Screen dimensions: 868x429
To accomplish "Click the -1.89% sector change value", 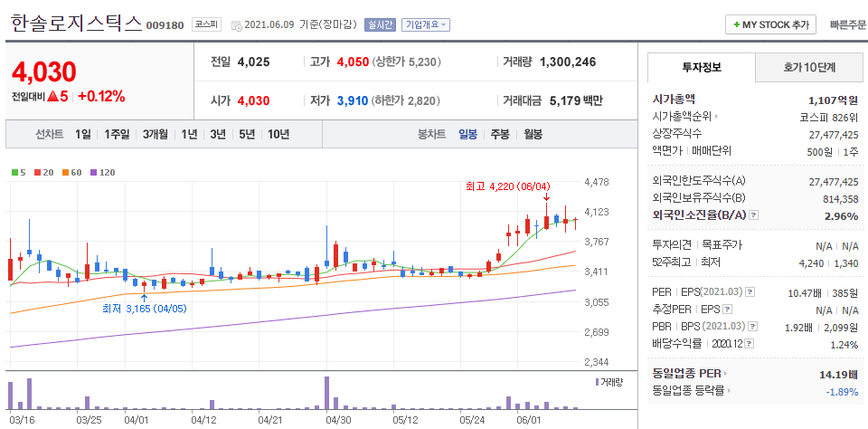I will [x=843, y=391].
